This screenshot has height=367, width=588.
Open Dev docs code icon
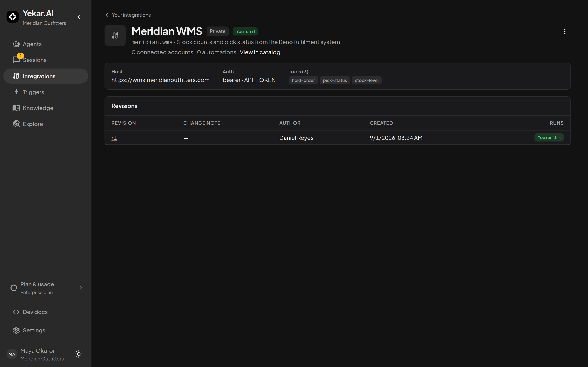coord(16,312)
